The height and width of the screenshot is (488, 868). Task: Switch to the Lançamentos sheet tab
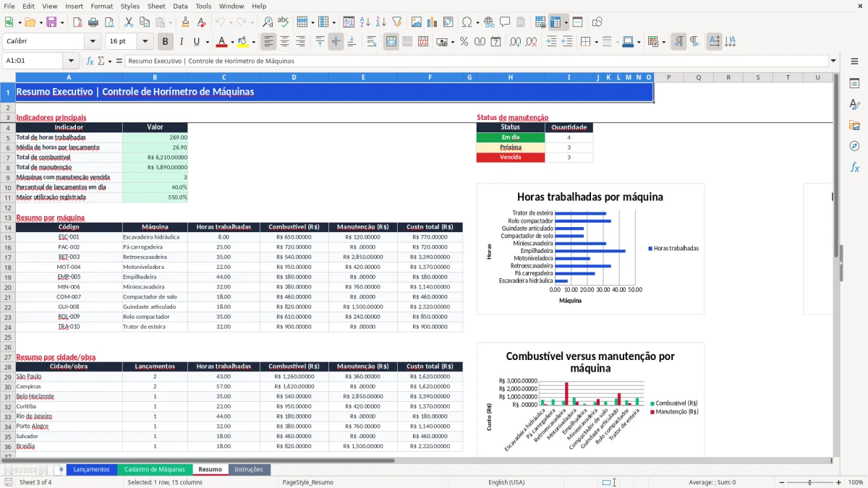point(91,469)
